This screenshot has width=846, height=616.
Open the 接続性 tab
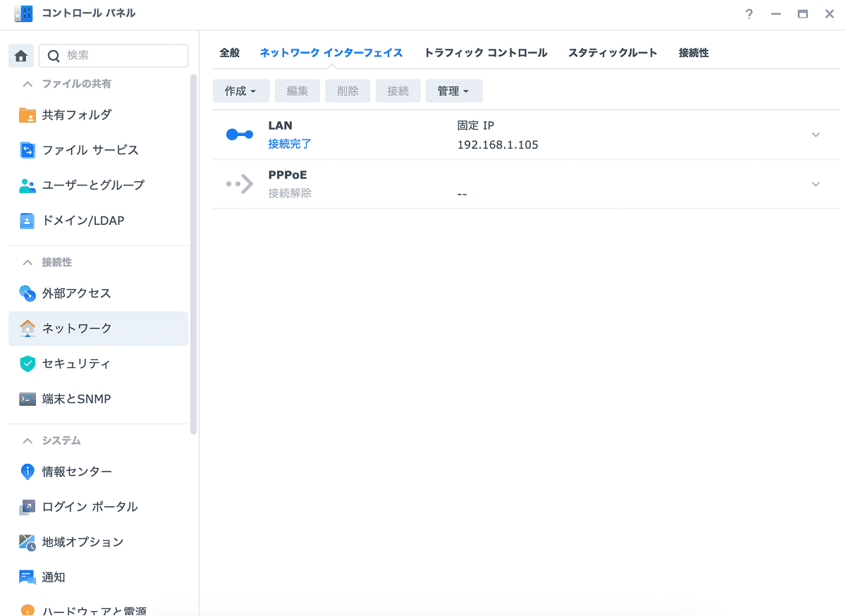694,53
